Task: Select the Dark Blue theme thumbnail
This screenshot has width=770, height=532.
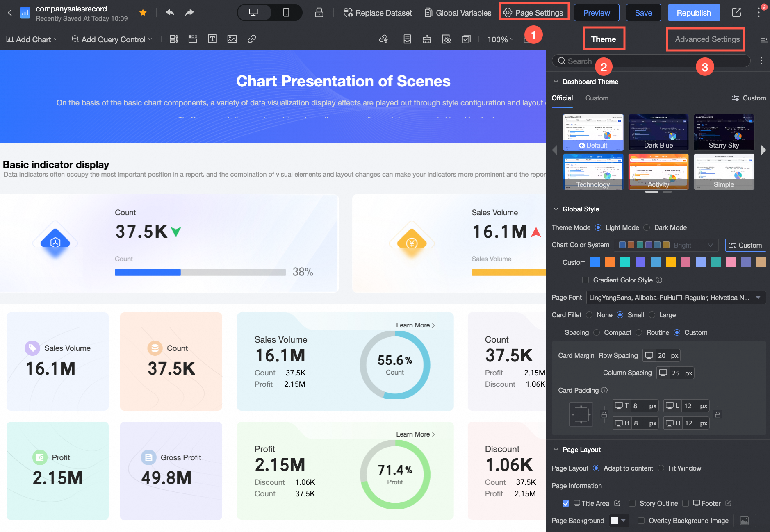Action: 658,132
